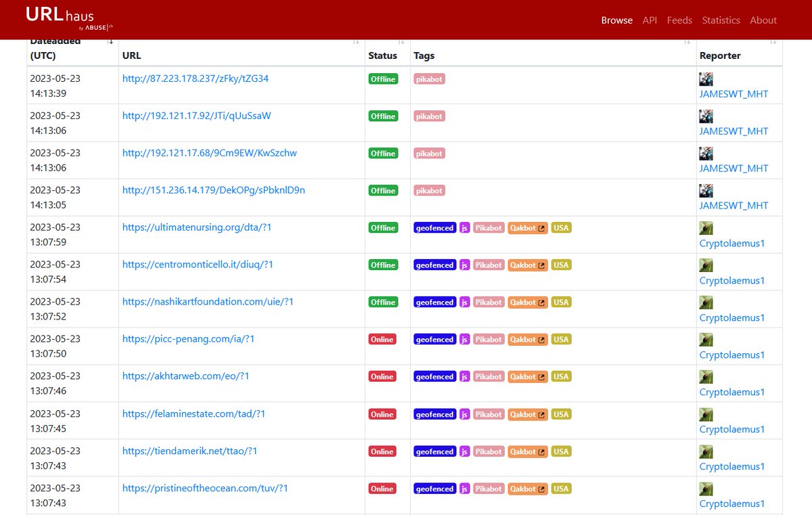Screen dimensions: 812x515
Task: Open Cryptolaemus1 reporter link on centromonticello.it row
Action: pos(732,280)
